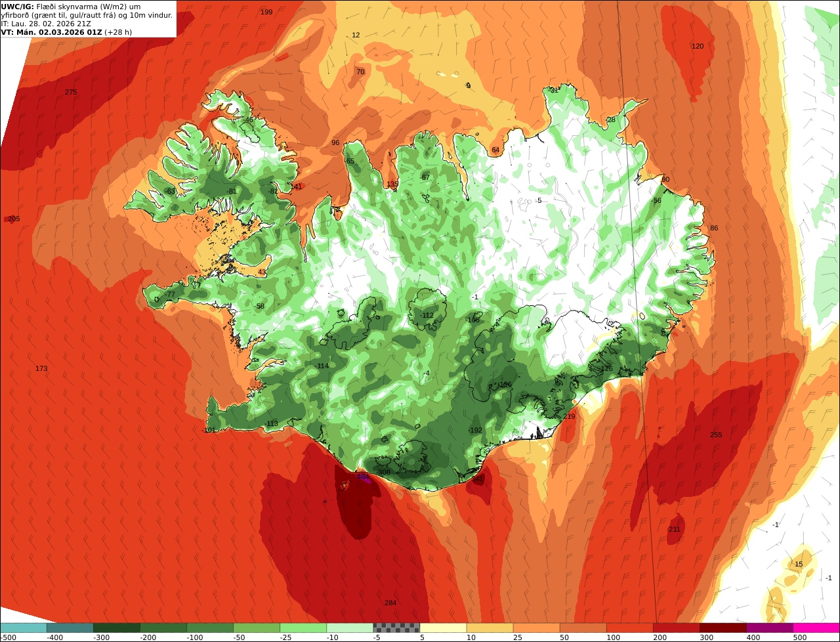Click the map value '-77' on Snæfellsnes peninsula
Image resolution: width=840 pixels, height=642 pixels.
(169, 295)
